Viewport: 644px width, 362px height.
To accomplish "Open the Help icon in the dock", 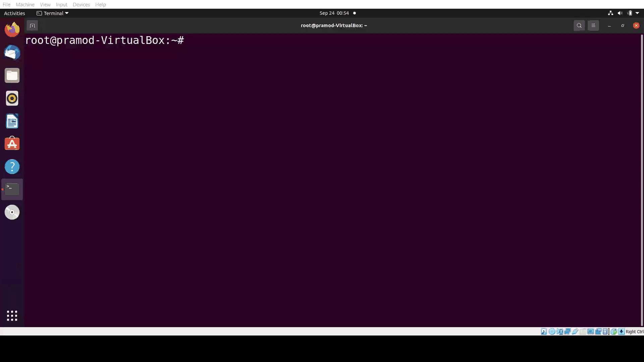I will [x=12, y=167].
